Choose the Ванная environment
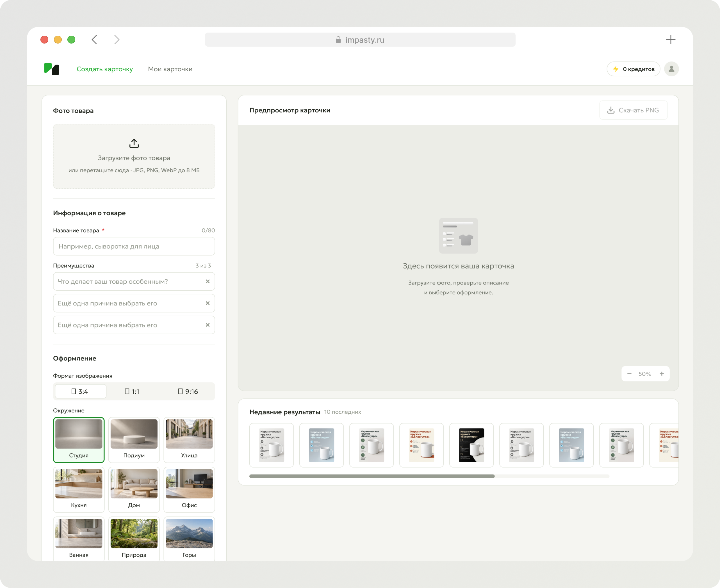Image resolution: width=720 pixels, height=588 pixels. [x=79, y=539]
